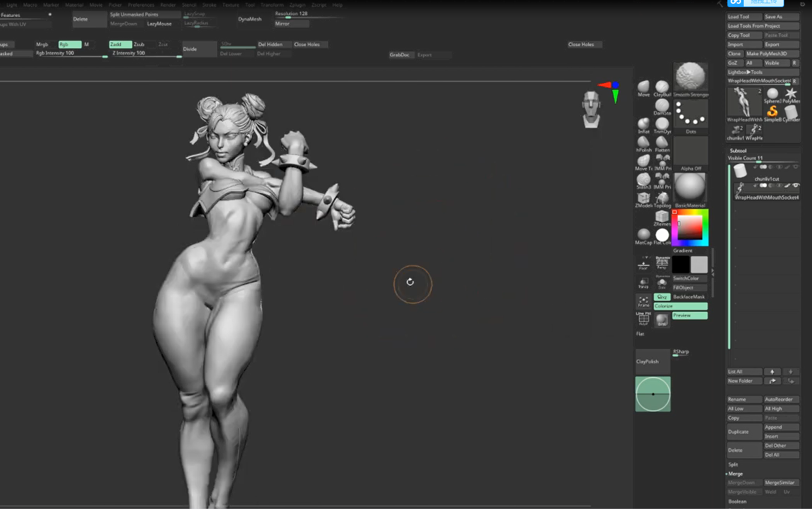Enable Zadd sculpt mode
Image resolution: width=812 pixels, height=509 pixels.
[120, 44]
